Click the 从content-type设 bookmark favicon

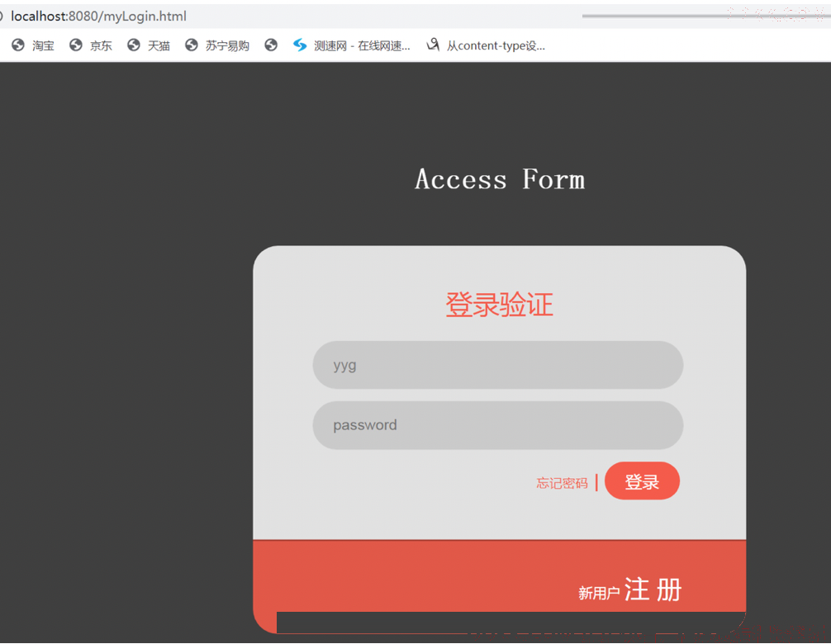433,45
